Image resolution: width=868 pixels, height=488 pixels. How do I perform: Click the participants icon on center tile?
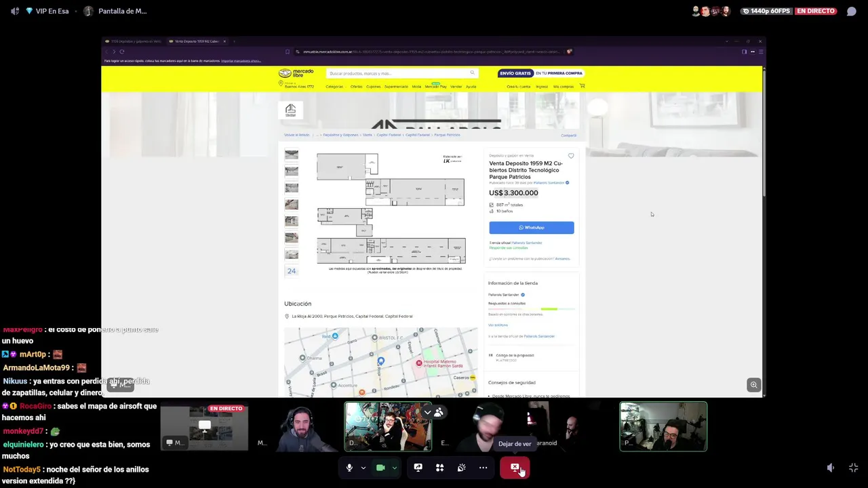click(x=439, y=412)
